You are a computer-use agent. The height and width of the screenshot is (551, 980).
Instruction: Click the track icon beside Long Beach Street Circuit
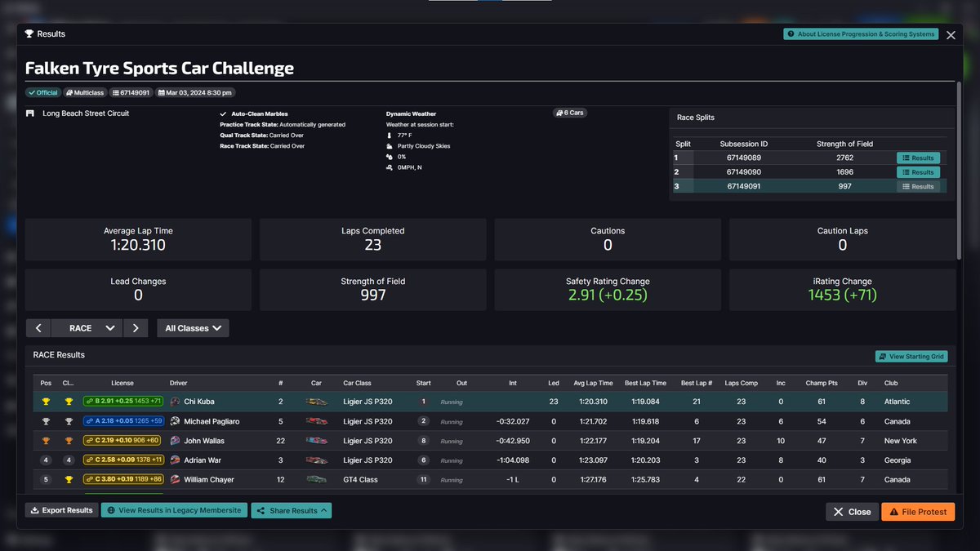30,113
